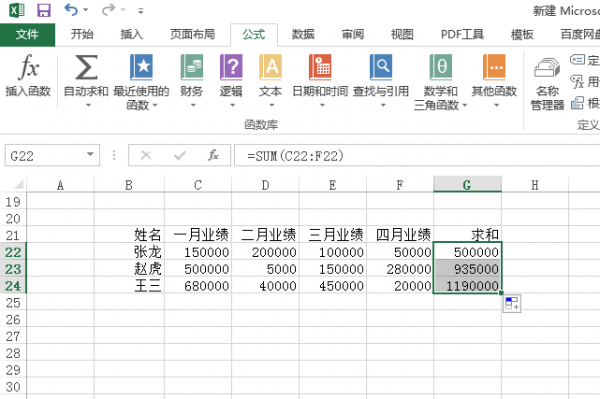Open the File (文件) tab
Viewport: 600px width, 399px height.
pyautogui.click(x=27, y=35)
